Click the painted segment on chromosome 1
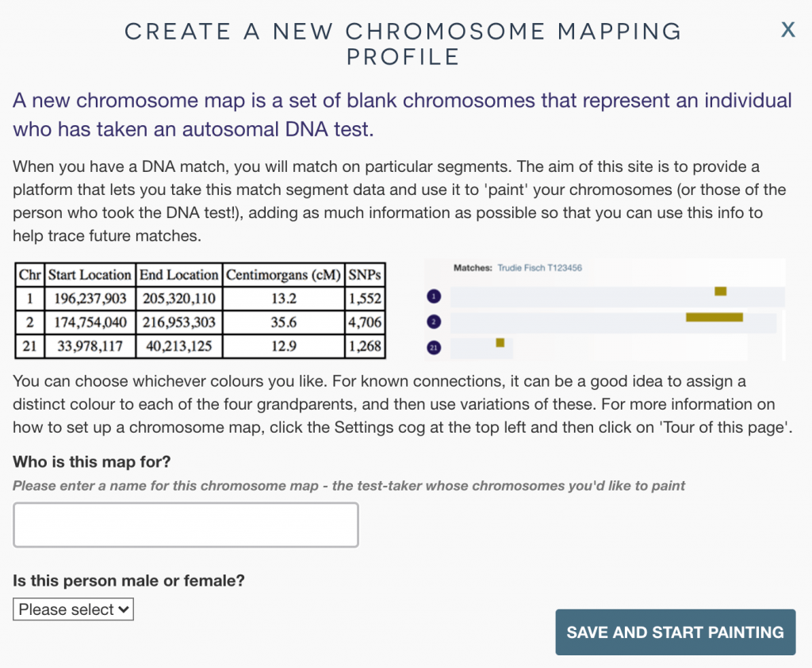Image resolution: width=812 pixels, height=668 pixels. click(x=720, y=291)
